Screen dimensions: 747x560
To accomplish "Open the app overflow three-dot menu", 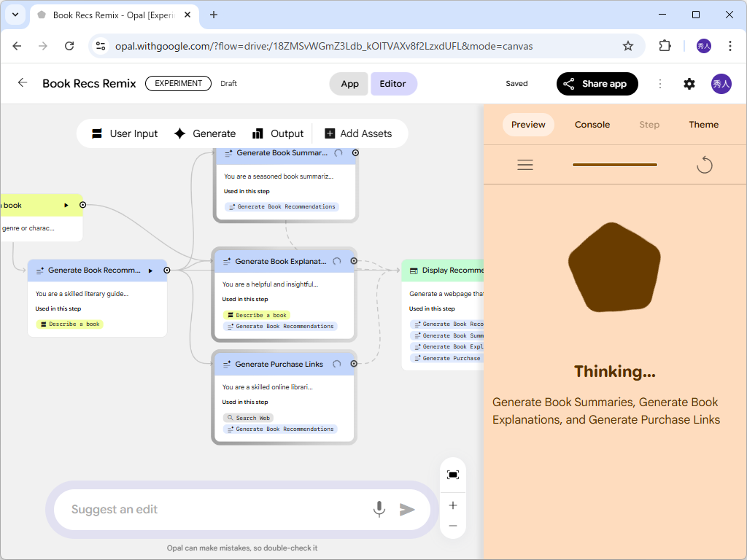I will click(x=659, y=84).
